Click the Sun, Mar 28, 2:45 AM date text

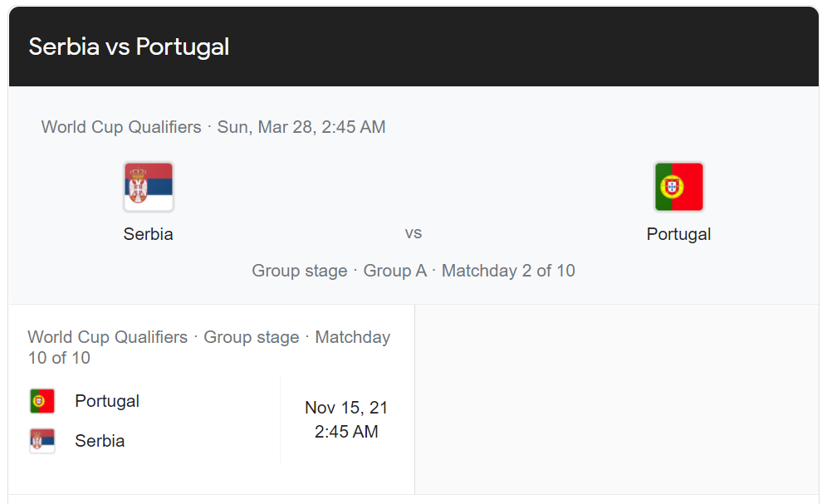[301, 127]
